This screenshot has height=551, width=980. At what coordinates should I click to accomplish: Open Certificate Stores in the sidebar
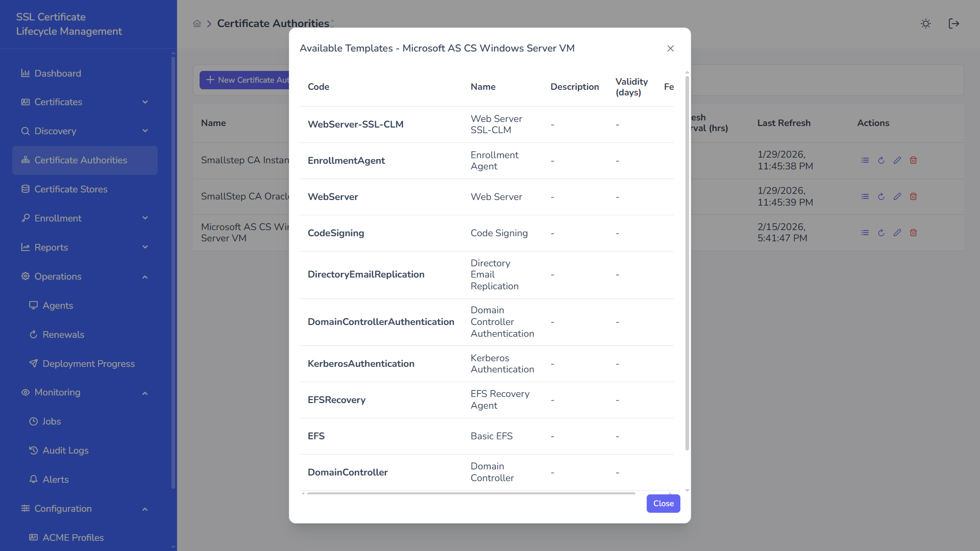point(71,189)
